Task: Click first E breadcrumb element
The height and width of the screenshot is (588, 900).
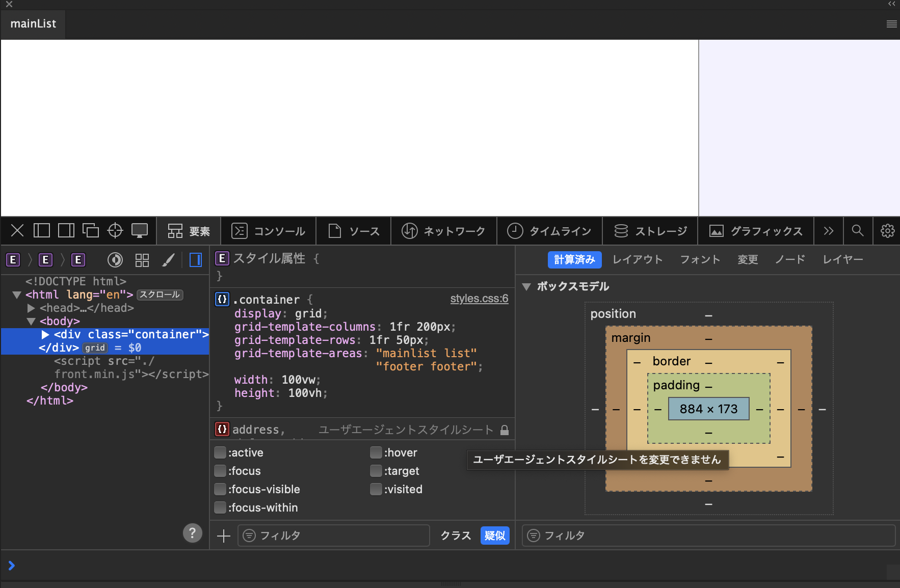Action: click(x=13, y=260)
